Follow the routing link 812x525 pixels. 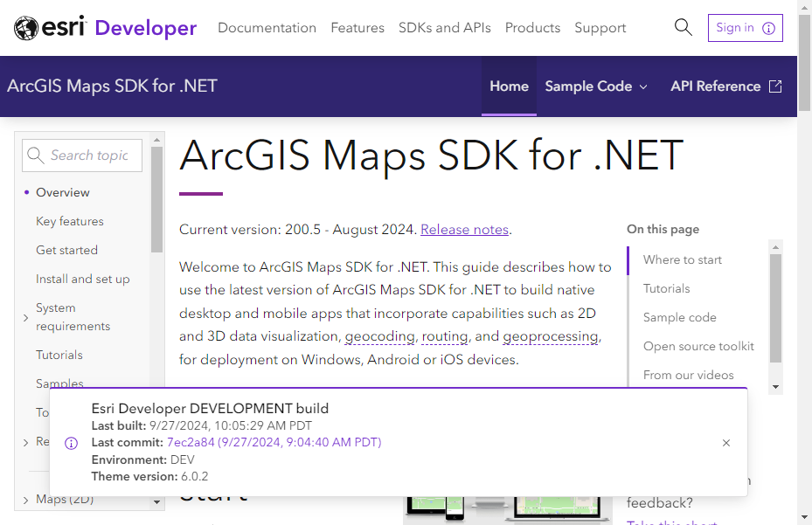[x=445, y=336]
